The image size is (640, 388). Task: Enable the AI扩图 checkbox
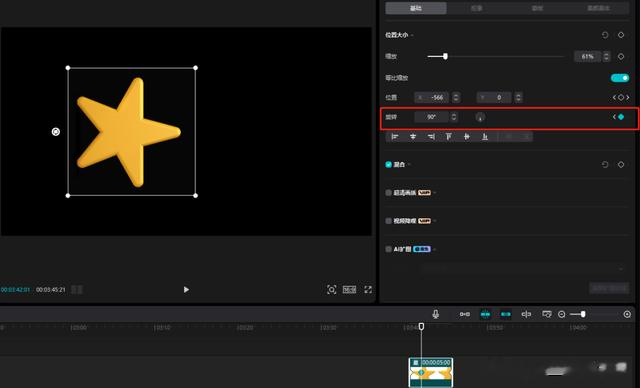click(389, 249)
